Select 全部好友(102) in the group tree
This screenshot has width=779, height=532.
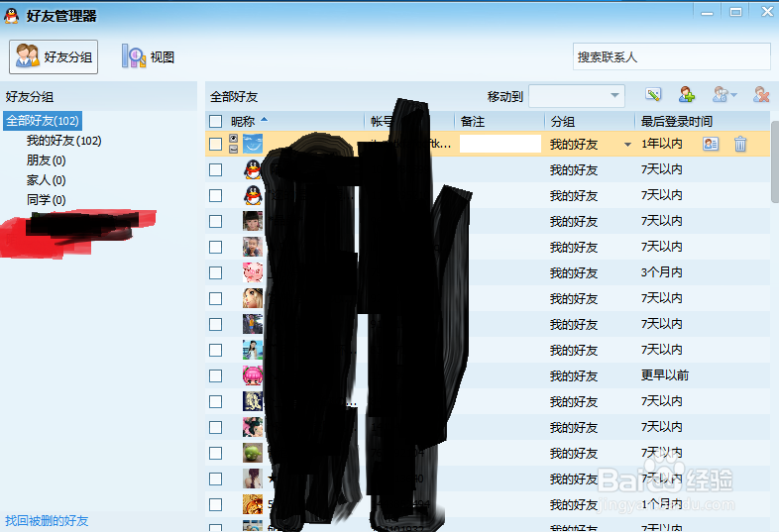(43, 121)
